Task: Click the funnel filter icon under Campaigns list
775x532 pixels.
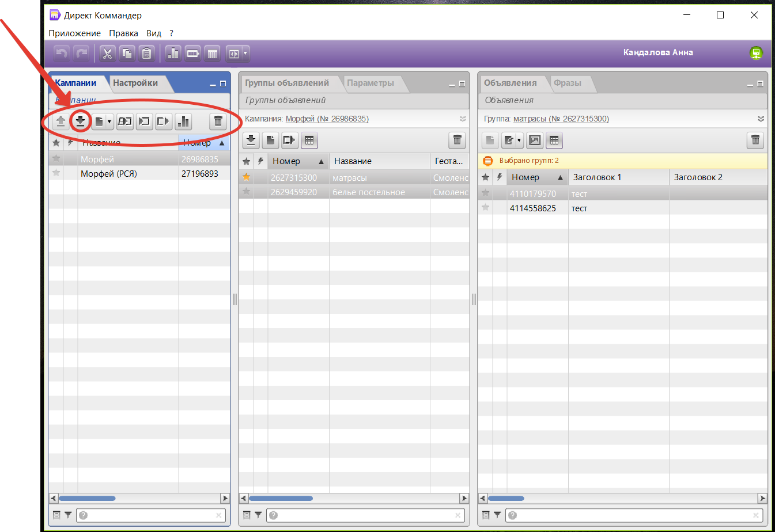Action: coord(68,515)
